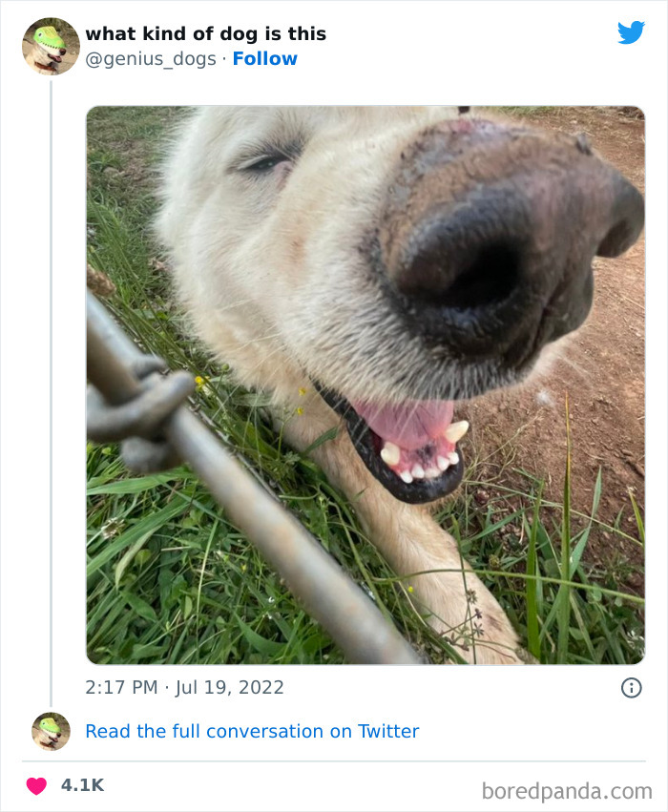Select the tweet text 'what kind of dog is this'

click(x=206, y=32)
